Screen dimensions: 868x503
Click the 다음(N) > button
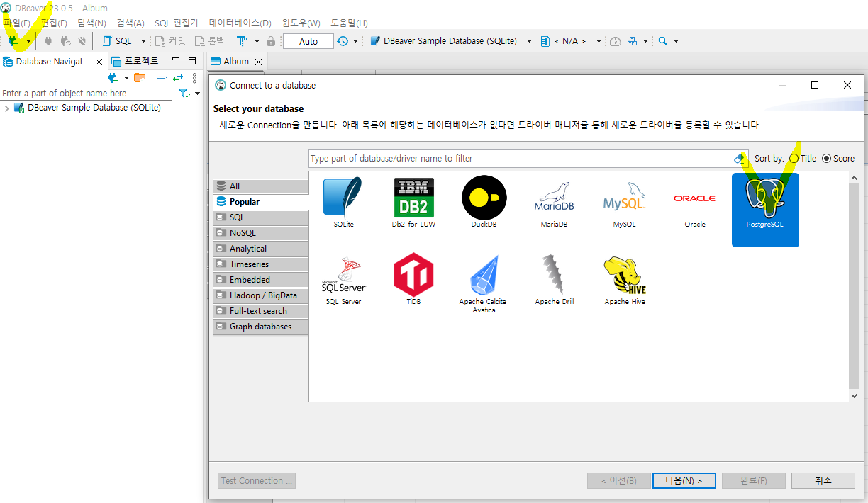coord(684,480)
